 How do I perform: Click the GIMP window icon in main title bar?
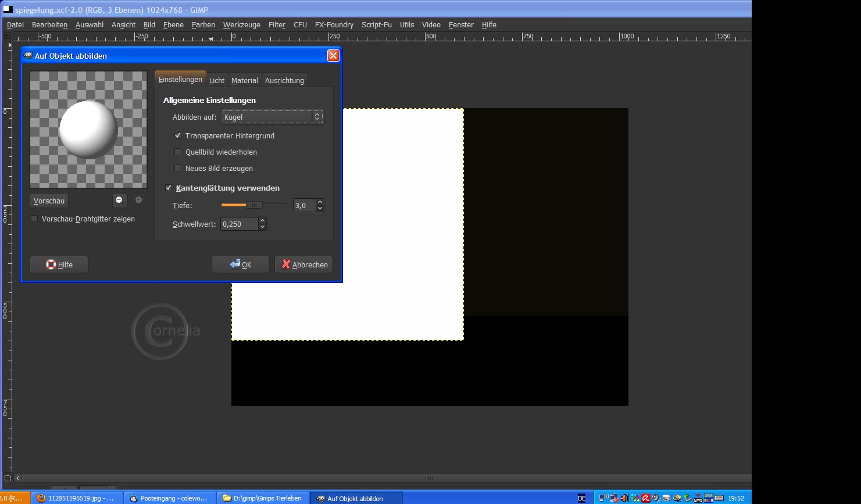(8, 9)
